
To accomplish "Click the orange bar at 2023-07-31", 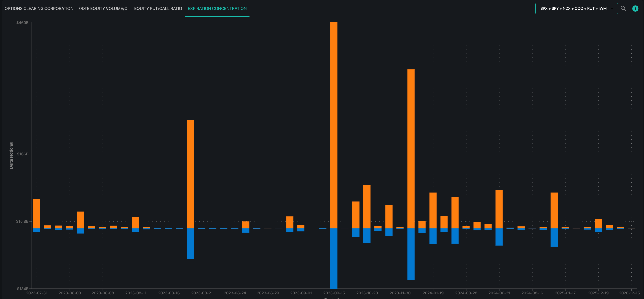I will click(x=36, y=214).
